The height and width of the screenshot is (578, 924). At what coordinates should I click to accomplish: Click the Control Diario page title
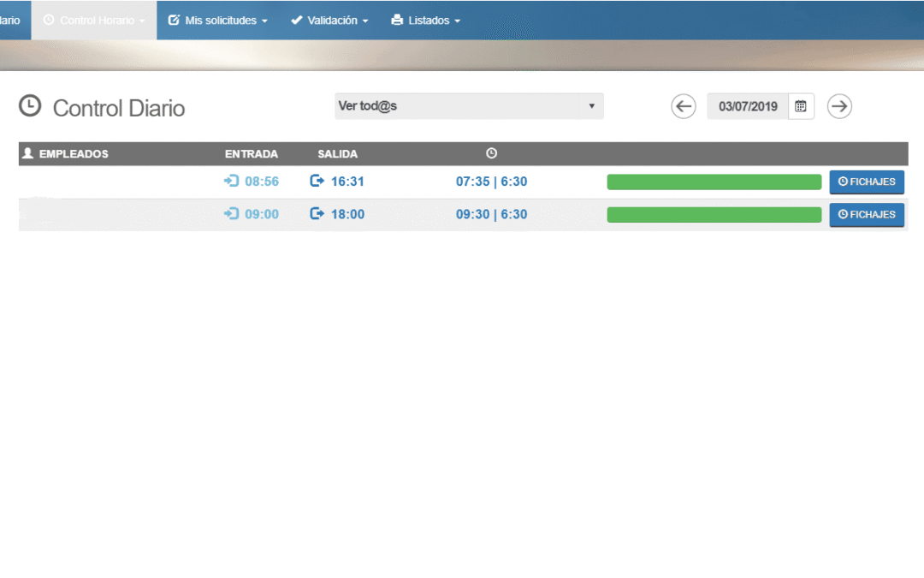[119, 109]
